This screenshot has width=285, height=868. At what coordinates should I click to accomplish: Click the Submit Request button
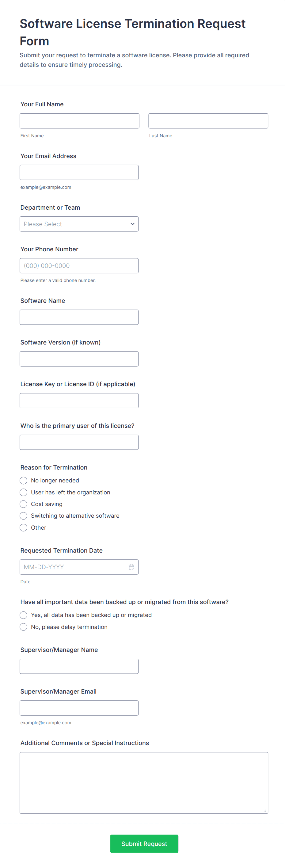click(x=144, y=844)
